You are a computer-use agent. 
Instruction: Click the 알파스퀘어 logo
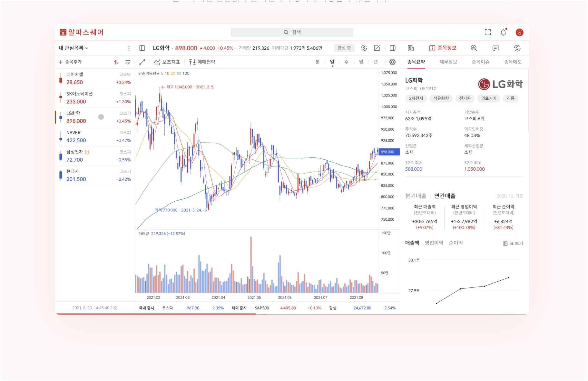point(82,32)
